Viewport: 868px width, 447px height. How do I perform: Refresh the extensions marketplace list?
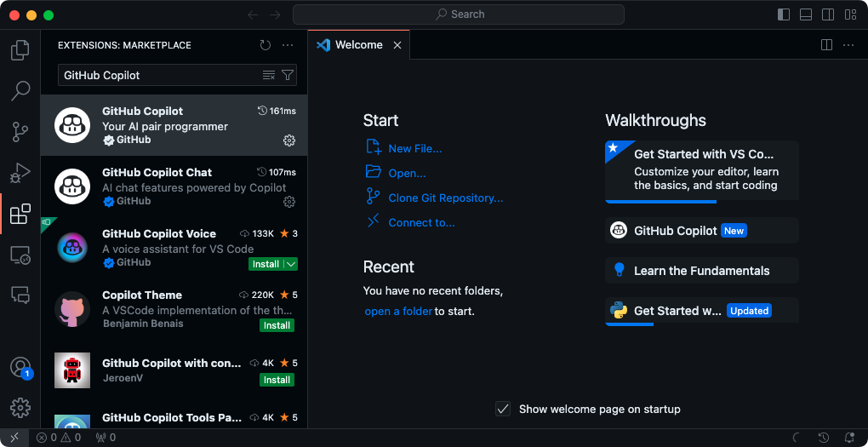[x=266, y=45]
